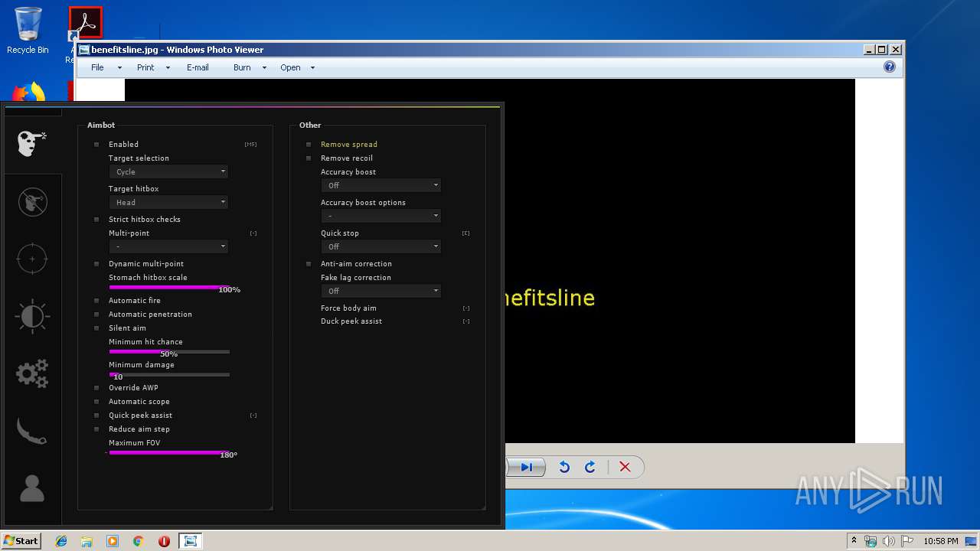Click the taskbar clock showing 10:58 PM

[940, 541]
